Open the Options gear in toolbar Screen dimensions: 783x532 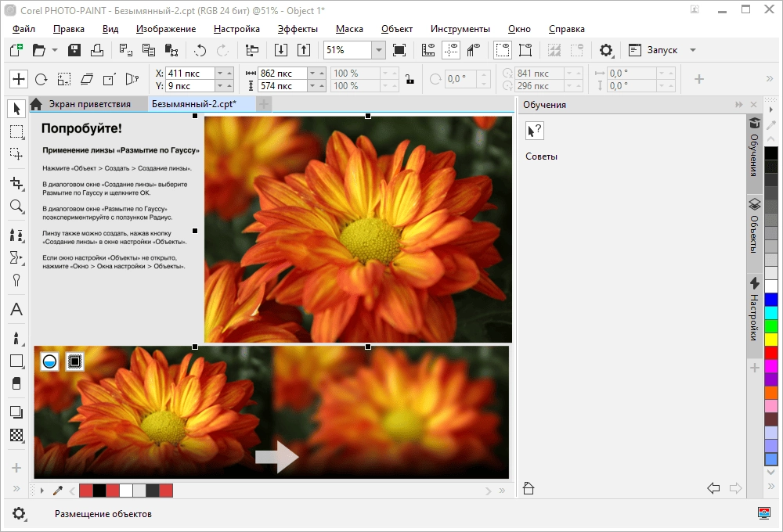[x=606, y=50]
